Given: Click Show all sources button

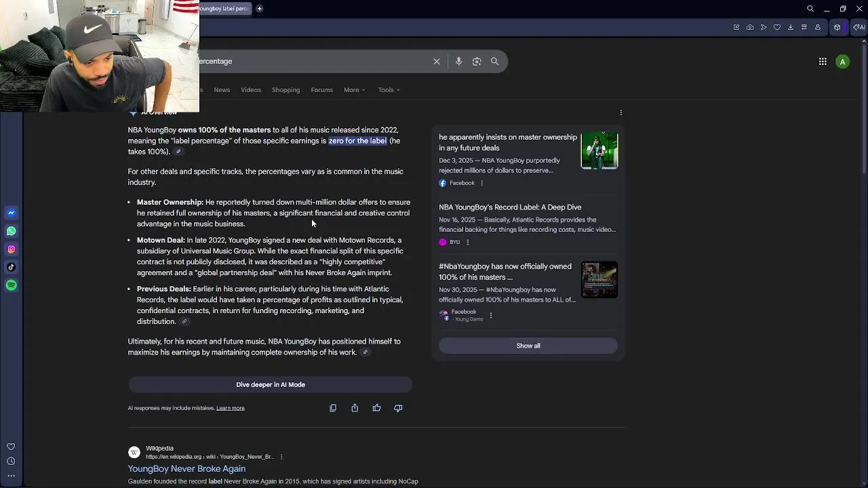Looking at the screenshot, I should point(528,346).
